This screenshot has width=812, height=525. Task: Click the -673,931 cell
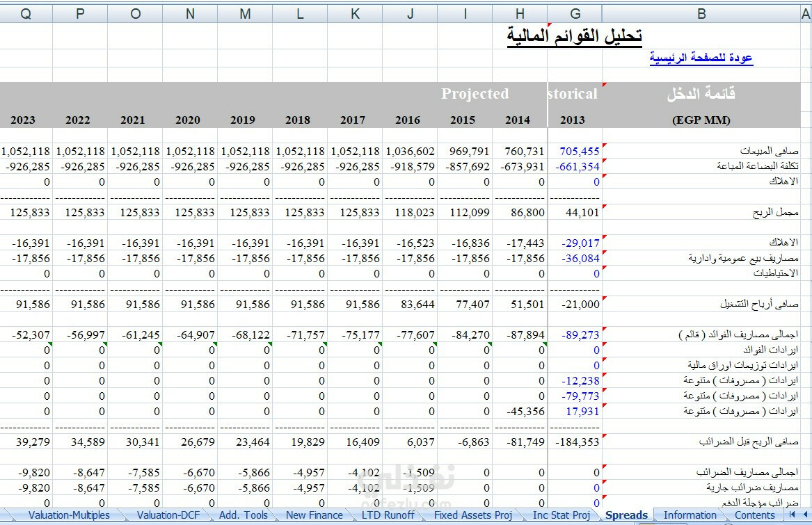click(519, 167)
